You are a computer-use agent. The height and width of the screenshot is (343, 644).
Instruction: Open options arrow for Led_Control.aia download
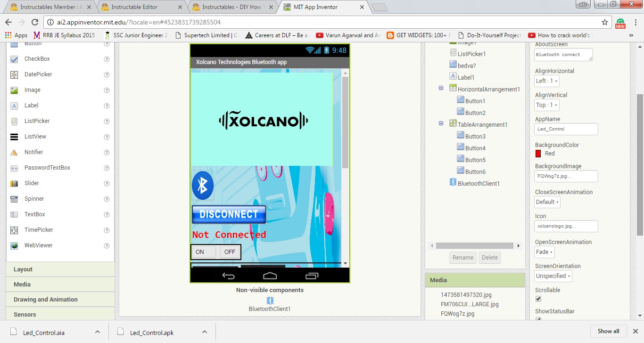click(x=98, y=332)
